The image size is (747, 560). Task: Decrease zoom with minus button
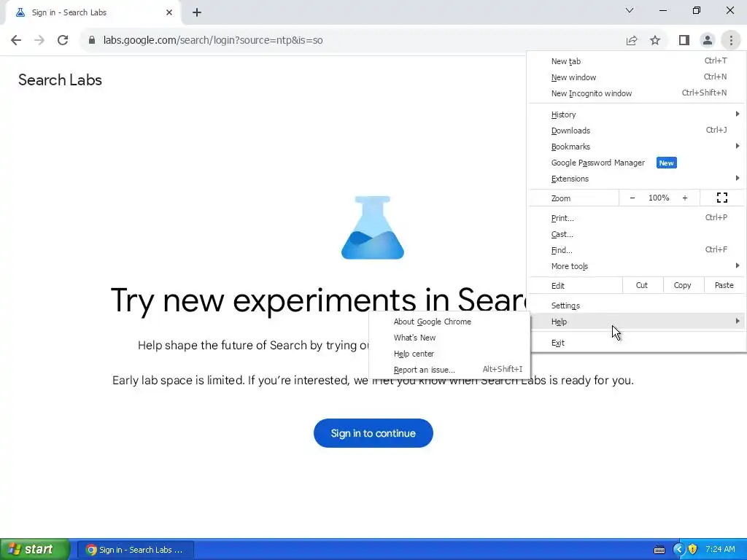(x=632, y=198)
